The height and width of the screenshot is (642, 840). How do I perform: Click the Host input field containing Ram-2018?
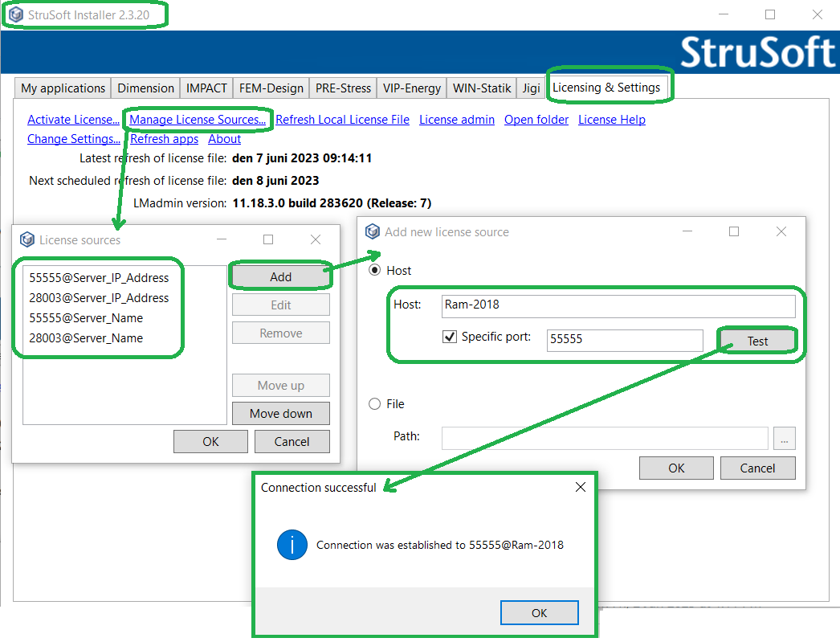point(618,306)
